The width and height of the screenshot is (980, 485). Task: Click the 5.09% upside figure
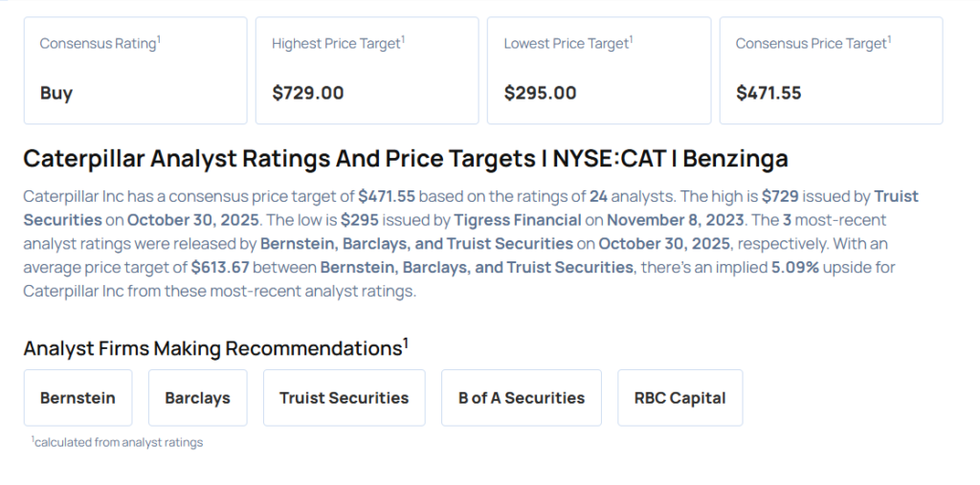[796, 267]
